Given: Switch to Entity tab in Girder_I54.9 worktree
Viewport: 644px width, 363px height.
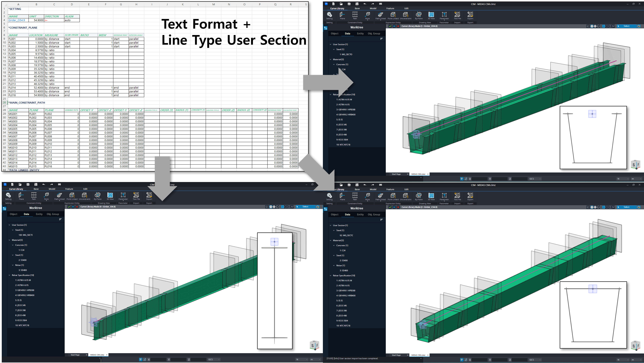Looking at the screenshot, I should 39,214.
